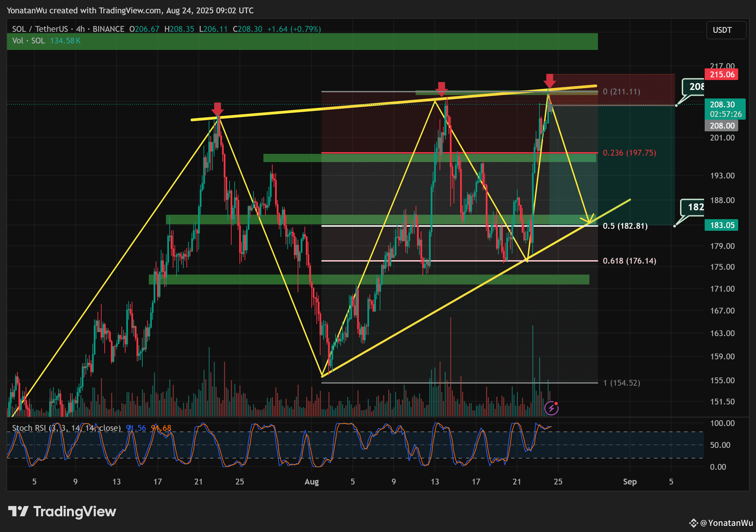Select Fibonacci level 1 (154.52) label
Image resolution: width=756 pixels, height=532 pixels.
pos(622,383)
